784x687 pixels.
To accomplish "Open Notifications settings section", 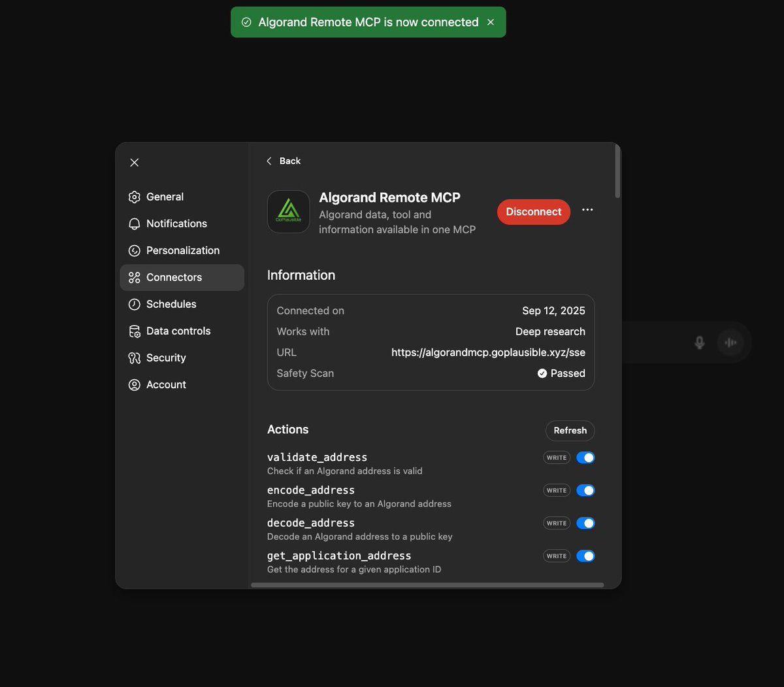I will 182,224.
